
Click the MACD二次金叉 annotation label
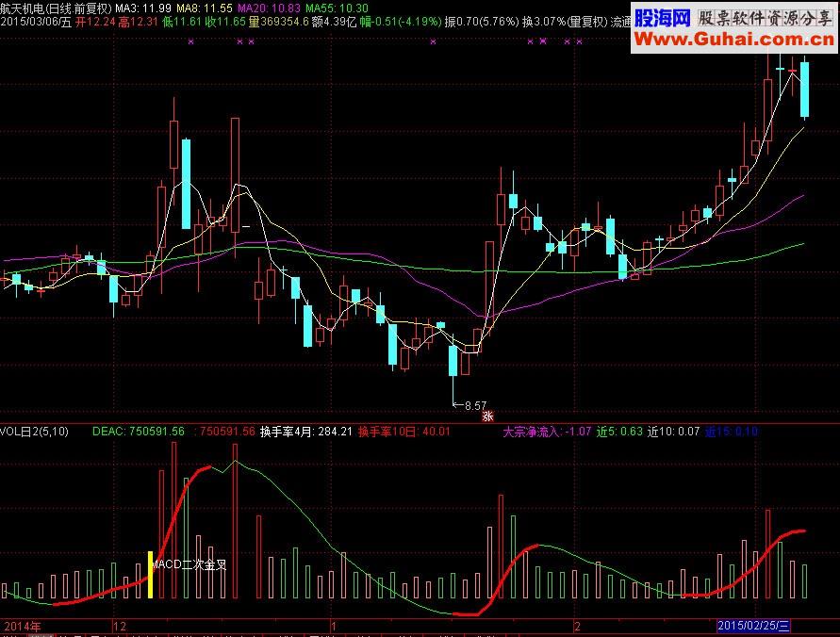[189, 564]
